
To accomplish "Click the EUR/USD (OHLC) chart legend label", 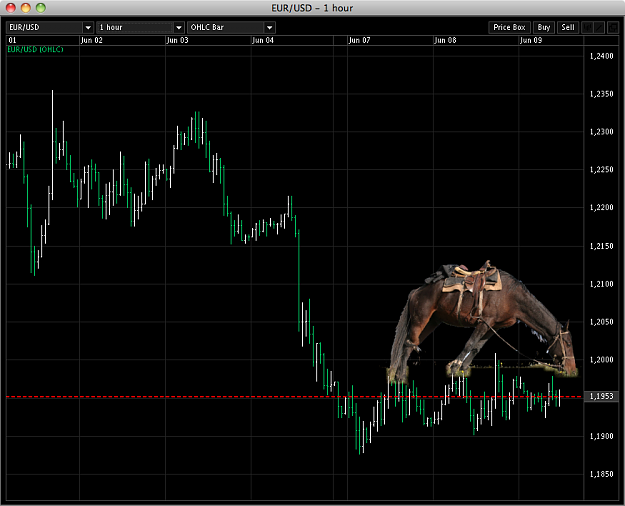I will tap(35, 49).
